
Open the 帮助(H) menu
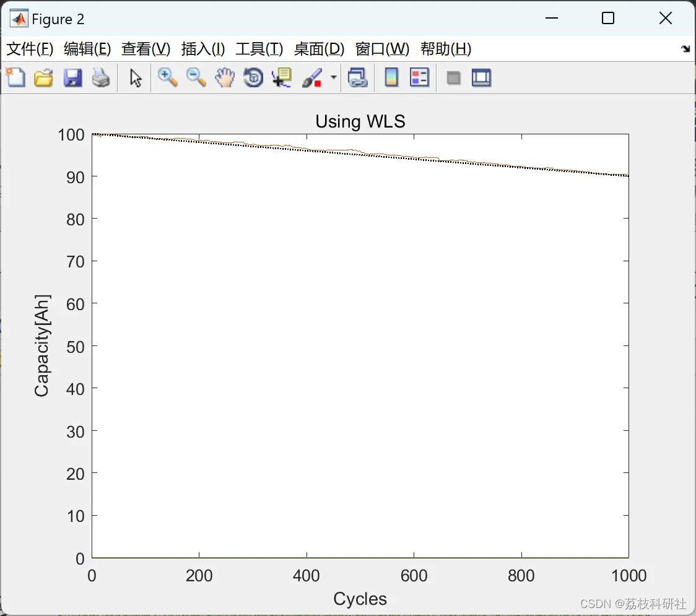(x=446, y=49)
